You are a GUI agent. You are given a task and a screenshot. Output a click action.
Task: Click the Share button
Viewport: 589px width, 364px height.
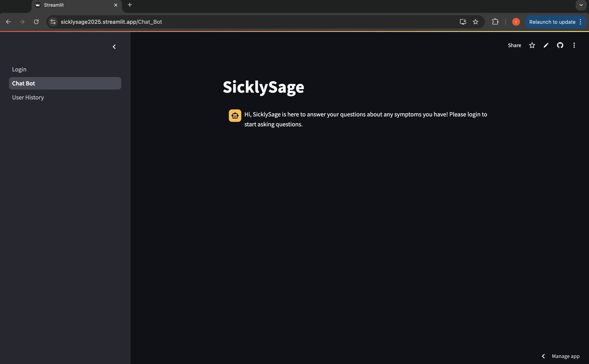(514, 45)
